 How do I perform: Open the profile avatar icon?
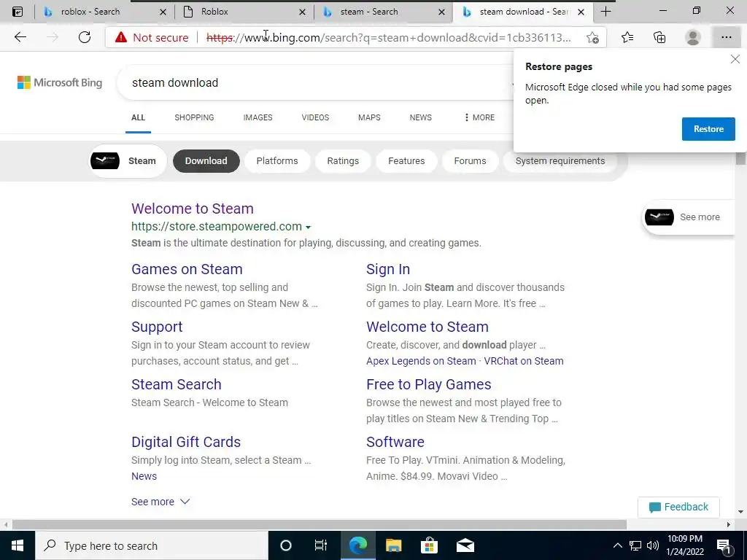click(x=693, y=37)
